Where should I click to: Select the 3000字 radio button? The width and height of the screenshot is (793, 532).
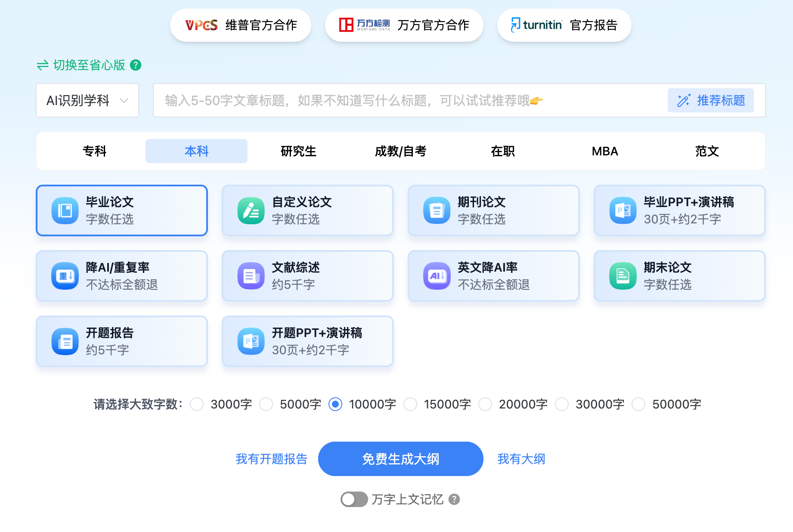(197, 404)
